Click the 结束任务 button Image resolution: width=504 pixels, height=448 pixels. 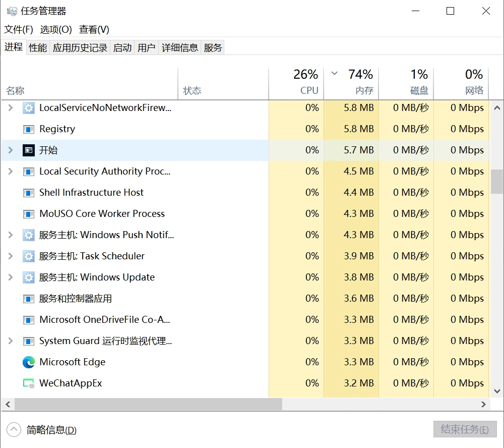(x=465, y=429)
